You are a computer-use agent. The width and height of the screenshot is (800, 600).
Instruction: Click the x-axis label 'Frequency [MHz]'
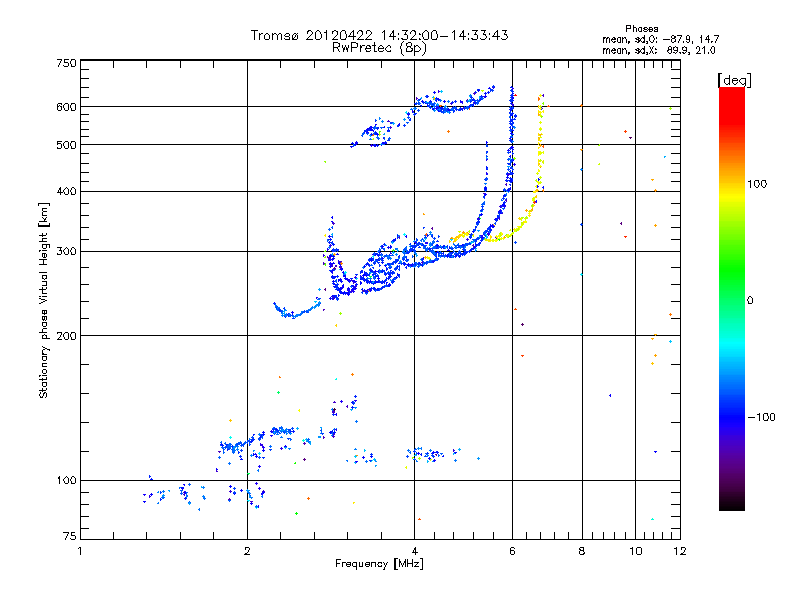(379, 564)
